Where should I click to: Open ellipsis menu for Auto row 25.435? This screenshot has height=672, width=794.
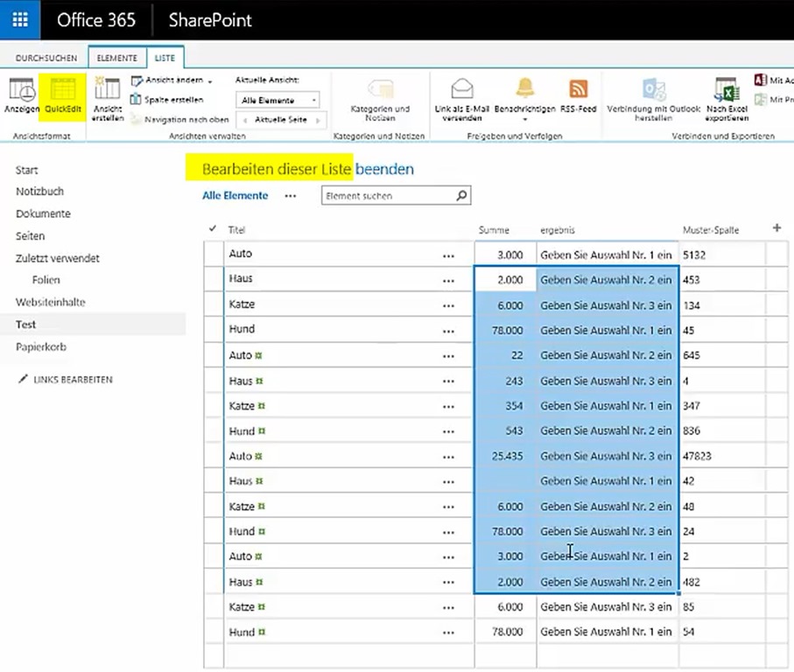tap(449, 457)
